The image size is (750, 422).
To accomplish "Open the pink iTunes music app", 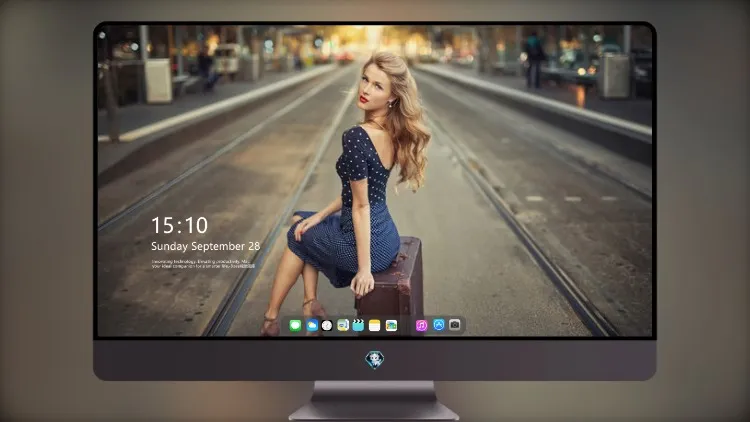I will [x=421, y=325].
